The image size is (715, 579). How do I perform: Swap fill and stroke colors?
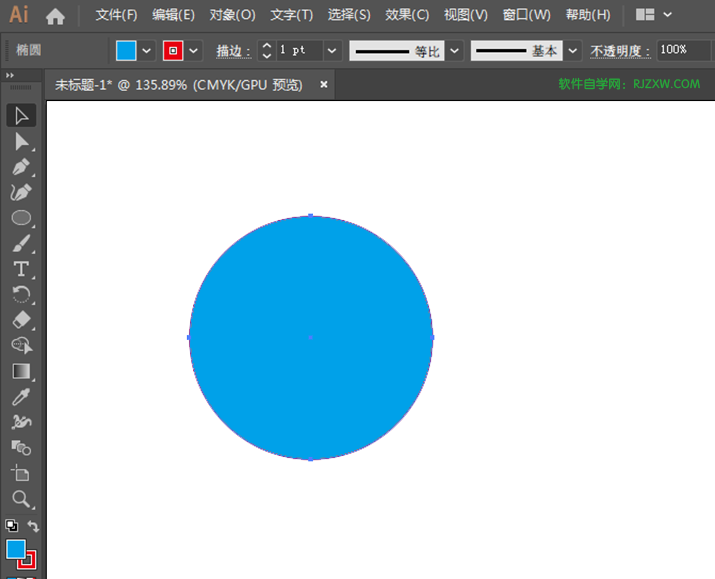click(x=33, y=526)
